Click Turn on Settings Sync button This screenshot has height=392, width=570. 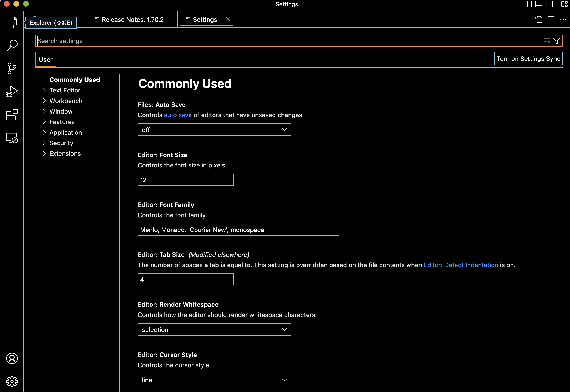(528, 59)
